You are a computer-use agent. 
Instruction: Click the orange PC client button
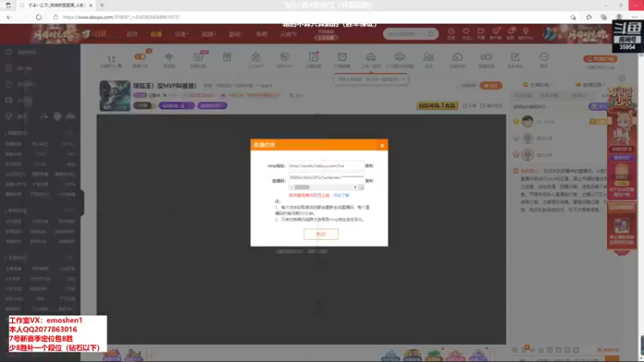pos(600,59)
